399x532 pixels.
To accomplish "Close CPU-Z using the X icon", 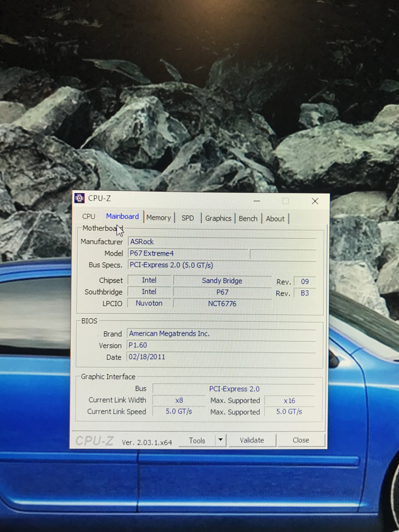I will point(315,201).
